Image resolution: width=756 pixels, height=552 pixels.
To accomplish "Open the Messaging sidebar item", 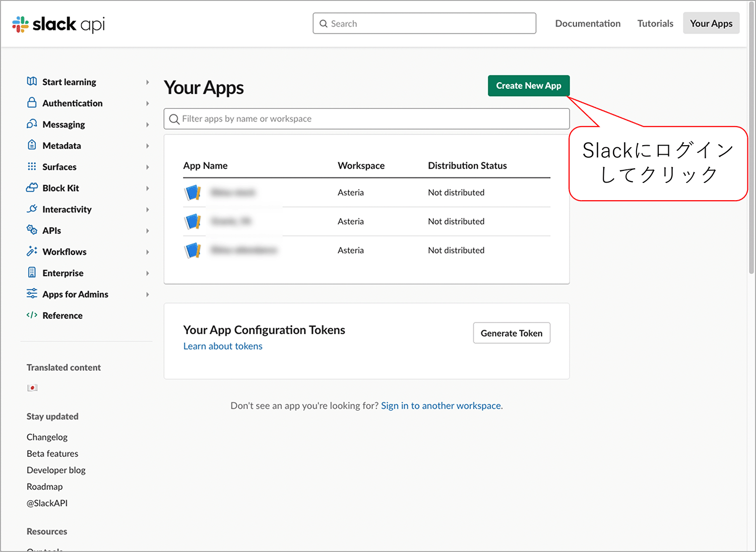I will point(64,125).
